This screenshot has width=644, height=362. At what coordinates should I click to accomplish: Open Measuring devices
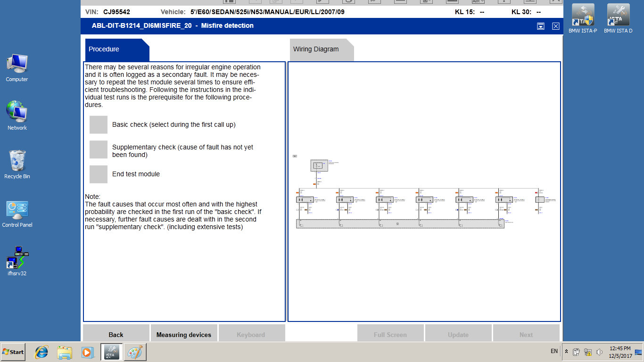tap(184, 334)
